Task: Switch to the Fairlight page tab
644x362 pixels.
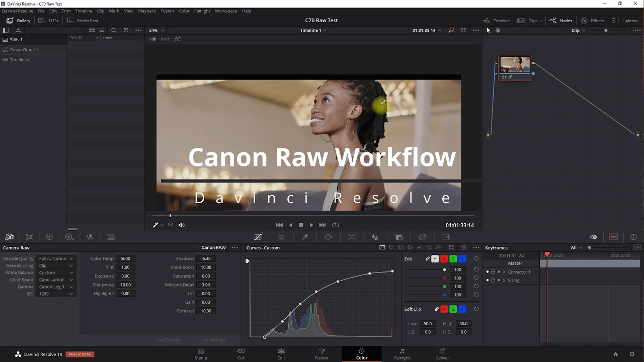Action: (x=402, y=354)
